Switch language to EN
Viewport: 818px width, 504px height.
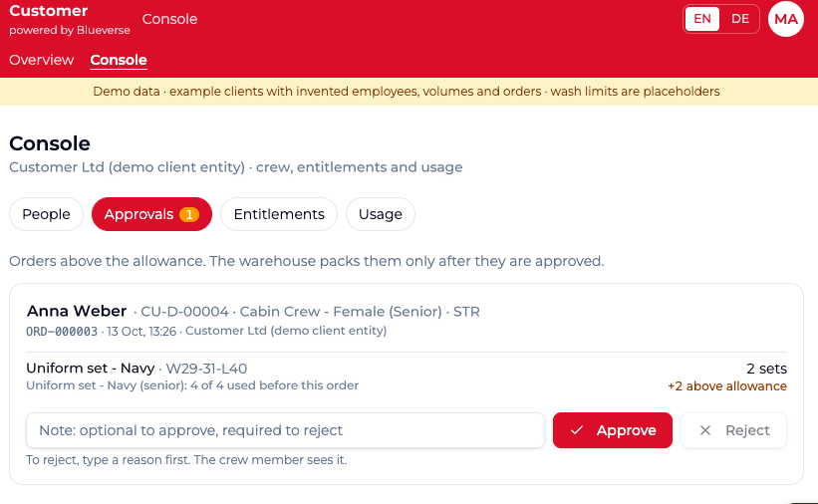702,19
